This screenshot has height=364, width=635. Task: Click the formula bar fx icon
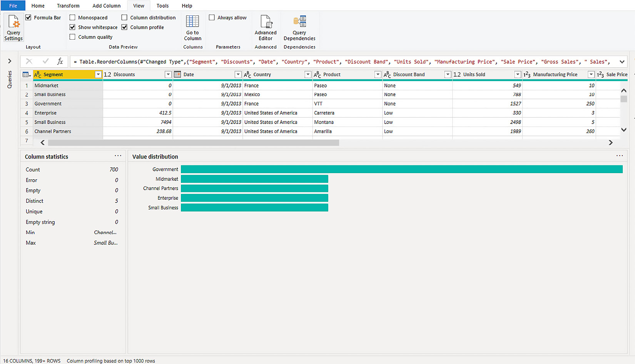pyautogui.click(x=60, y=62)
